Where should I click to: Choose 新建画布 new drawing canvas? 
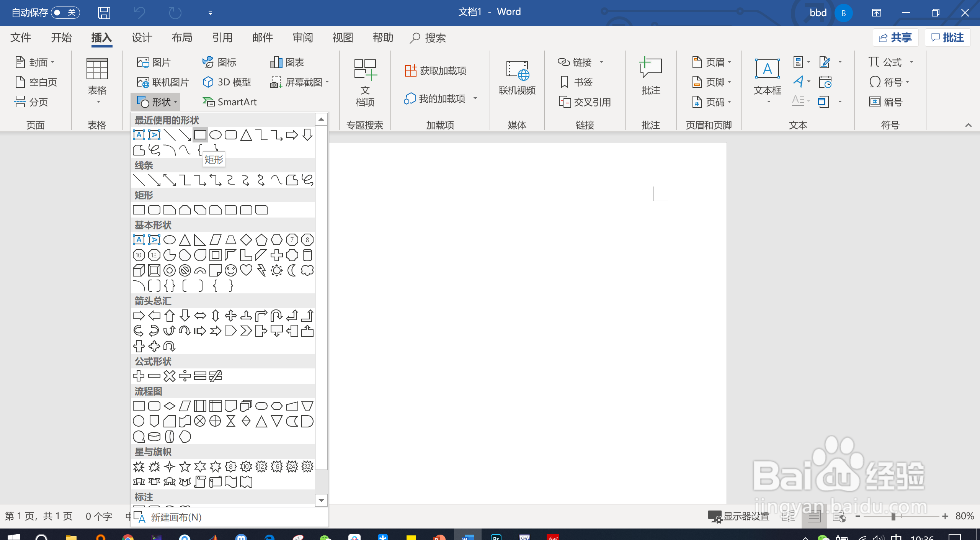pyautogui.click(x=230, y=517)
